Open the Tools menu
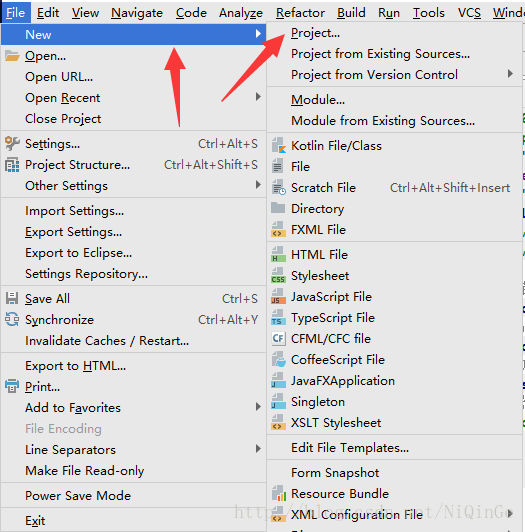Screen dimensions: 525x532 pos(429,13)
